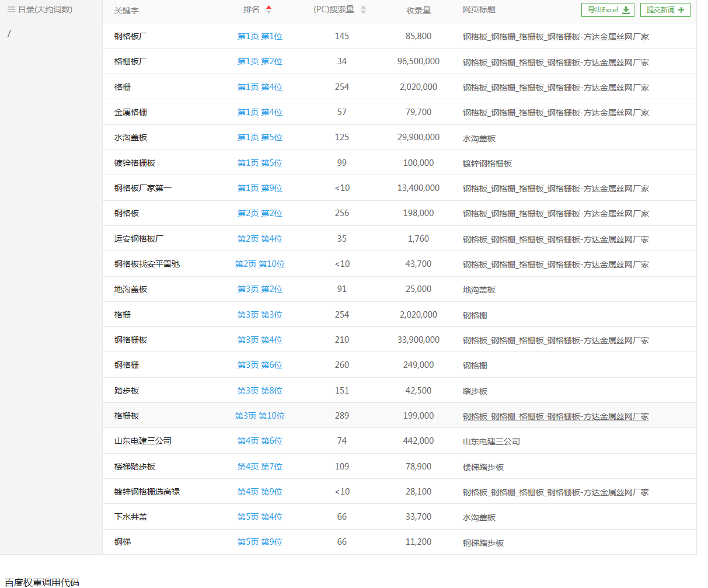The height and width of the screenshot is (588, 708).
Task: Open ranking link 第5页 第9位 for 钢梯
Action: (x=260, y=542)
